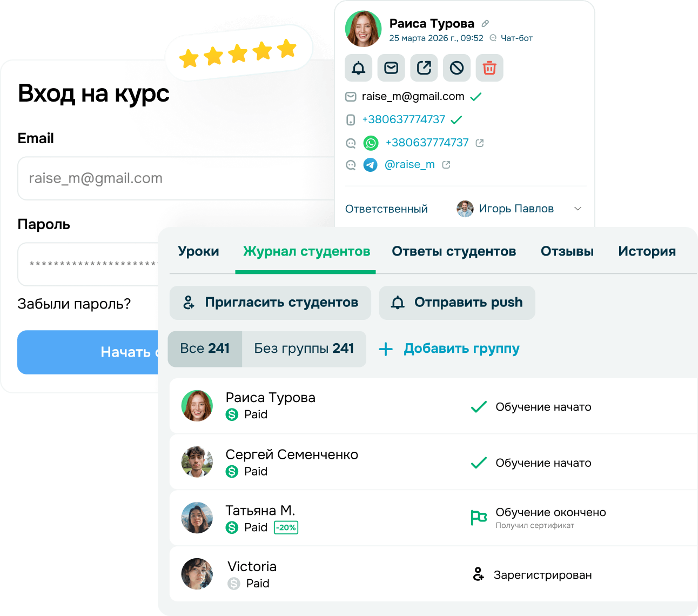Screen dimensions: 698x616
Task: Expand the Ответственный dropdown chevron
Action: tap(578, 209)
